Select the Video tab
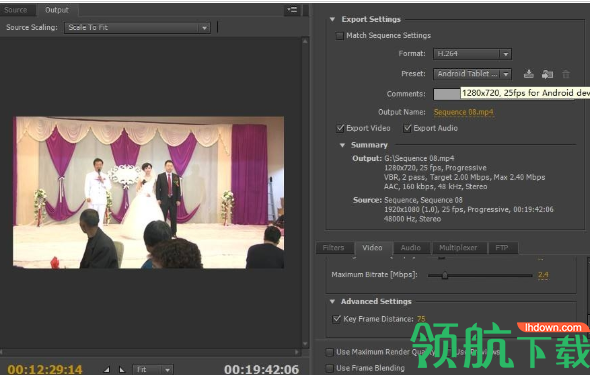This screenshot has height=375, width=590. coord(372,248)
